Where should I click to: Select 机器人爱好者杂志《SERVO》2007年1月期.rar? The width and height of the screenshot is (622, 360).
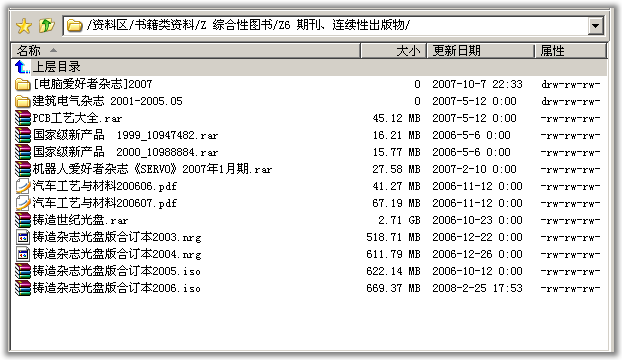pyautogui.click(x=152, y=169)
